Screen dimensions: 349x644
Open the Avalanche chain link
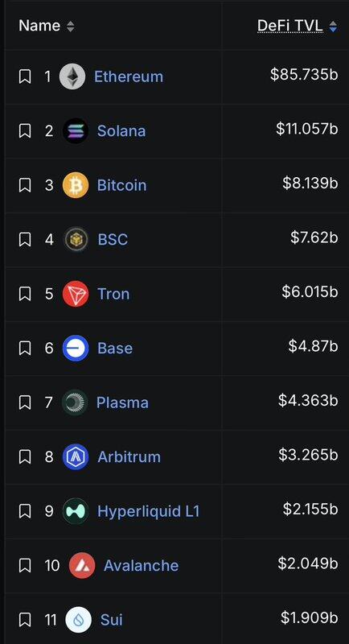pos(141,566)
